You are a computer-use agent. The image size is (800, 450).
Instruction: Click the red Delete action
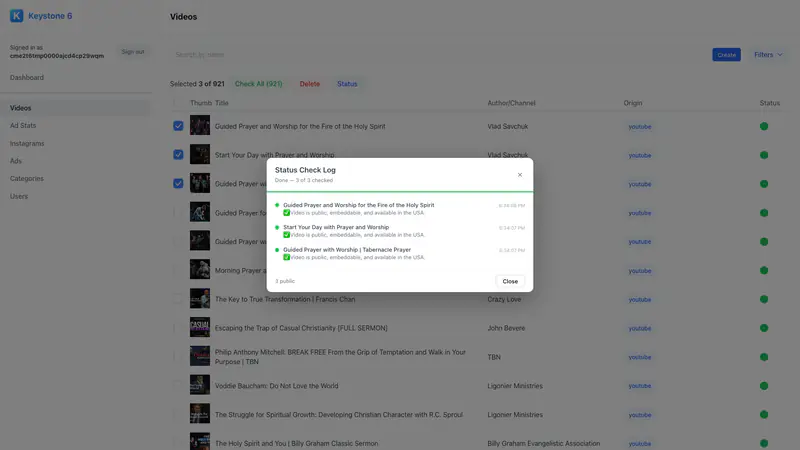(x=310, y=84)
